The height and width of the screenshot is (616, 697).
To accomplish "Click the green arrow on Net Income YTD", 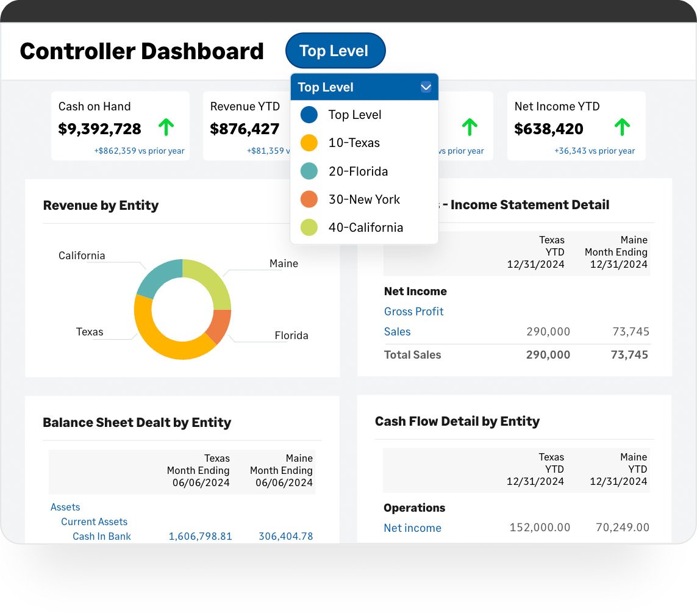I will coord(621,127).
